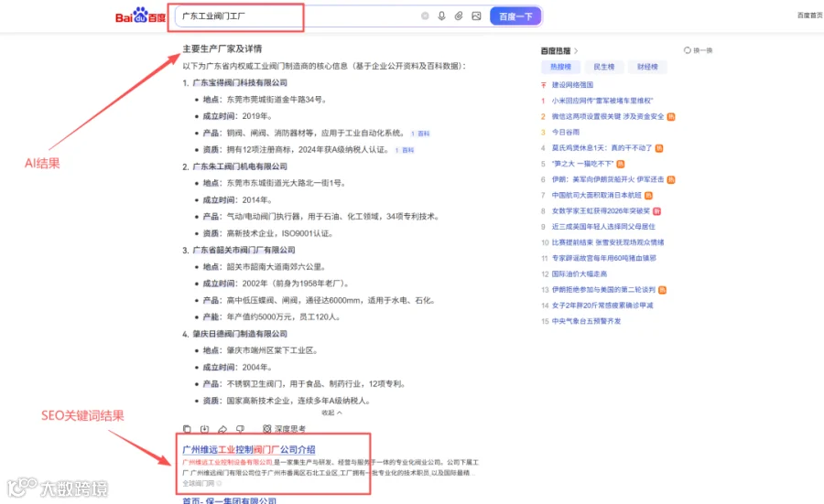Image resolution: width=824 pixels, height=504 pixels.
Task: Open hot search 微信这两项设置很关键
Action: tap(608, 116)
